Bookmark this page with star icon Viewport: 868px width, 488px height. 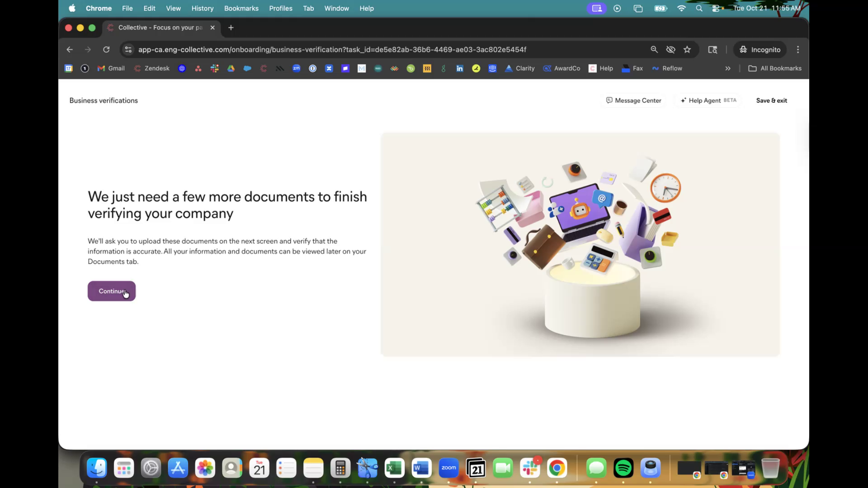pos(687,50)
